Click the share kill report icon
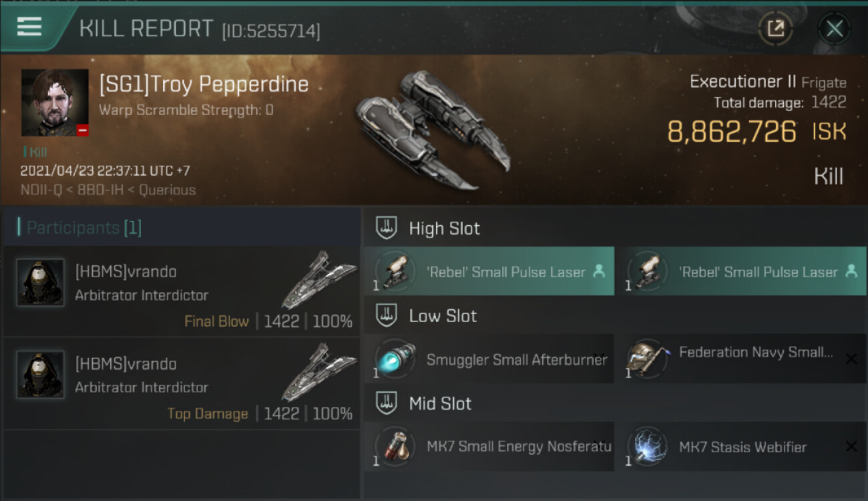The height and width of the screenshot is (501, 868). [x=776, y=29]
